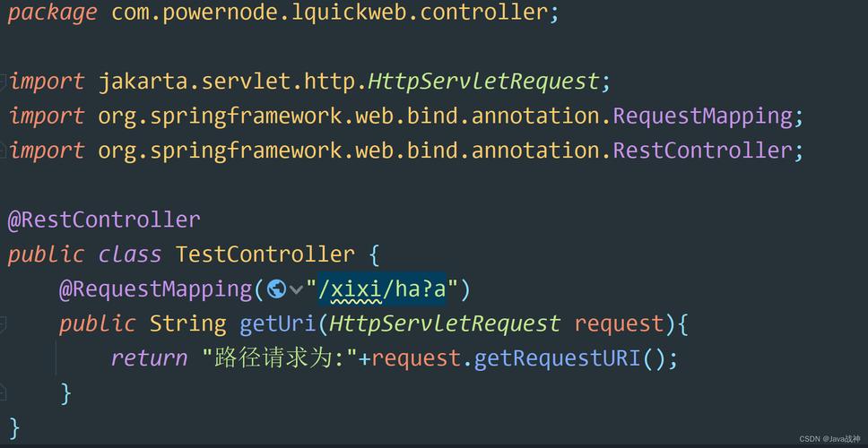
Task: Click the package name com.powernode.lquickweb.controller
Action: (x=331, y=13)
